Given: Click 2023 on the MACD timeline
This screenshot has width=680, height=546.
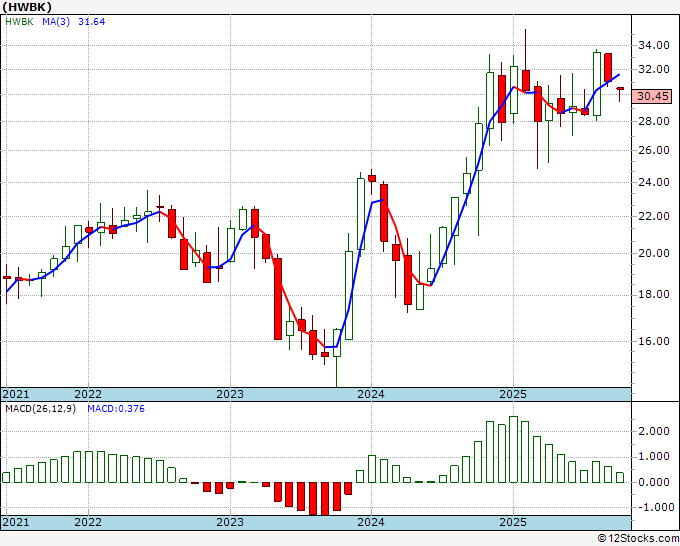Looking at the screenshot, I should 230,522.
